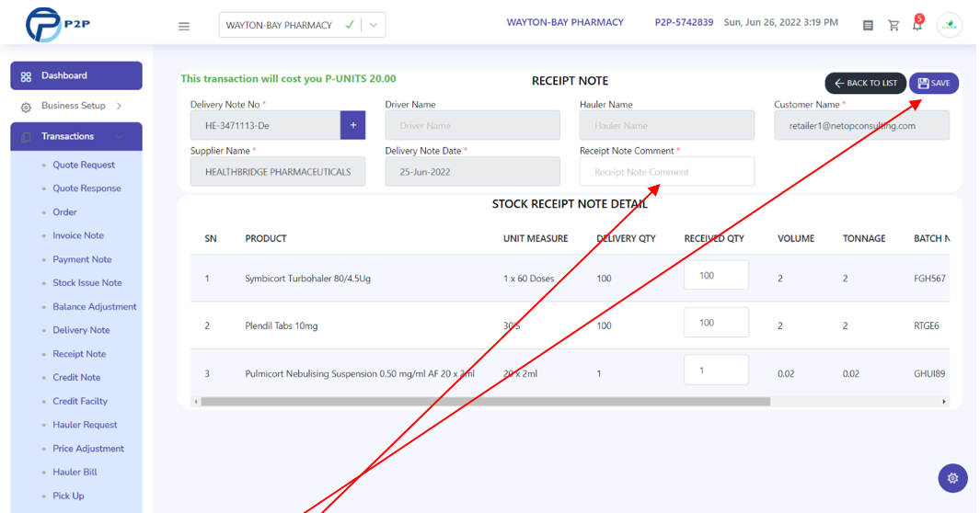
Task: Click the Business Setup gear icon
Action: 26,107
